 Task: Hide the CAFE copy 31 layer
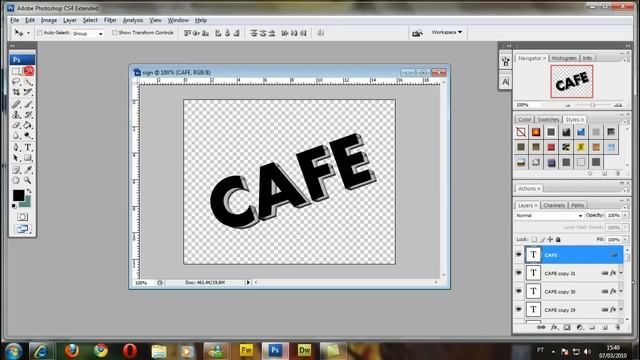(x=519, y=273)
